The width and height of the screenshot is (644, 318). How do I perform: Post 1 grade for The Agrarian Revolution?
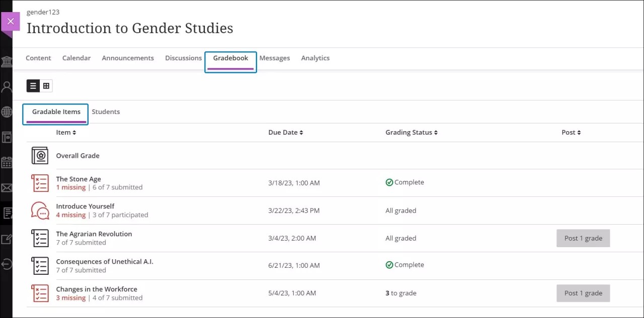(x=583, y=238)
